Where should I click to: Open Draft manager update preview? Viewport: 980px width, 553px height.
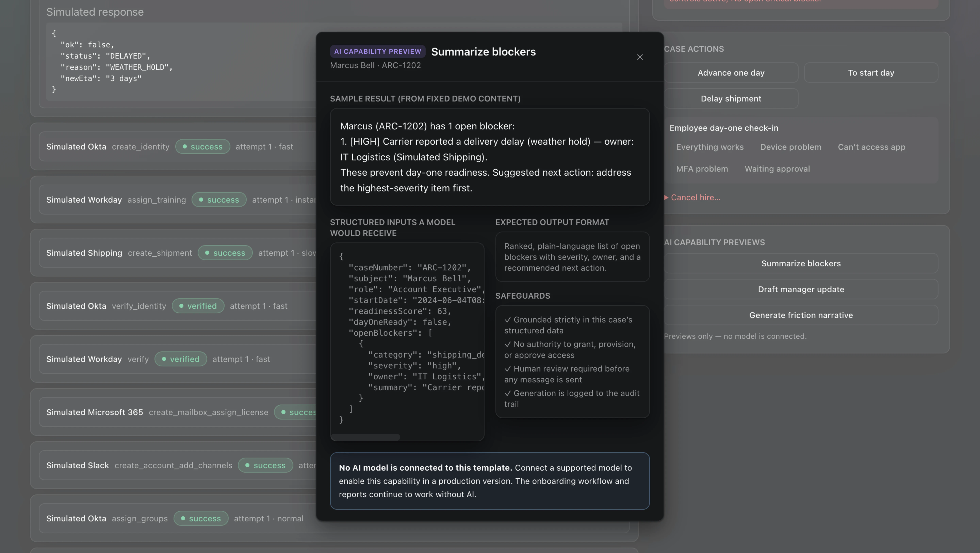pos(801,289)
